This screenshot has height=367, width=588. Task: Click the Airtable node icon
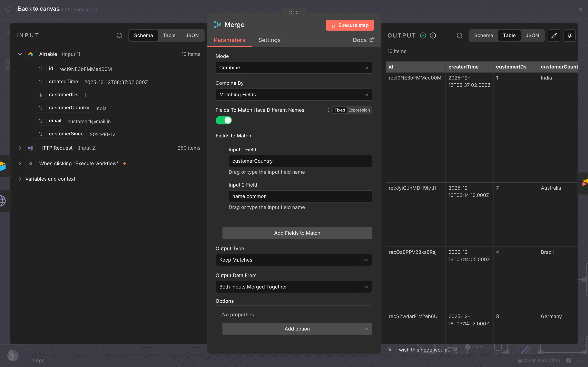(31, 54)
